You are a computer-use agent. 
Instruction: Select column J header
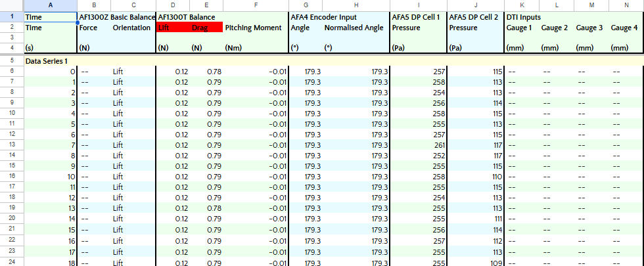(x=476, y=5)
